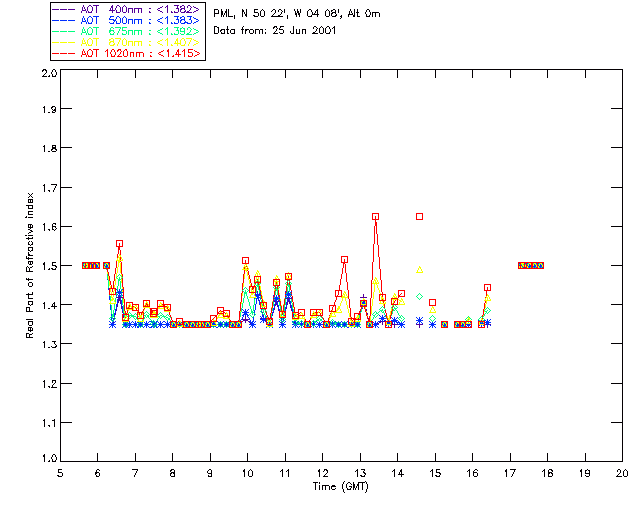Click the 19 x-axis tick label
Viewport: 640px width, 512px height.
585,473
